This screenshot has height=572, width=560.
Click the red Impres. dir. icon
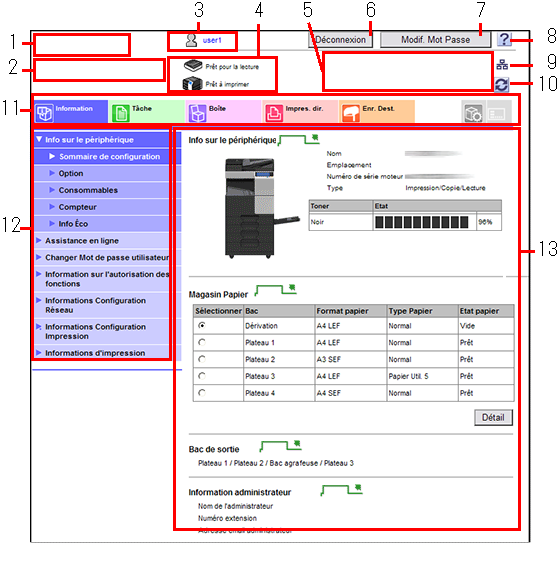click(x=274, y=113)
